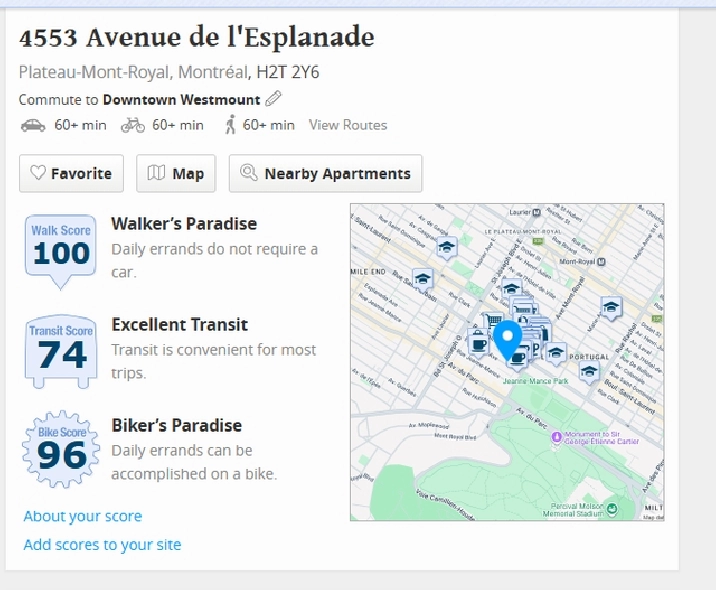Click the Mont-Royal metro station icon

coord(601,262)
